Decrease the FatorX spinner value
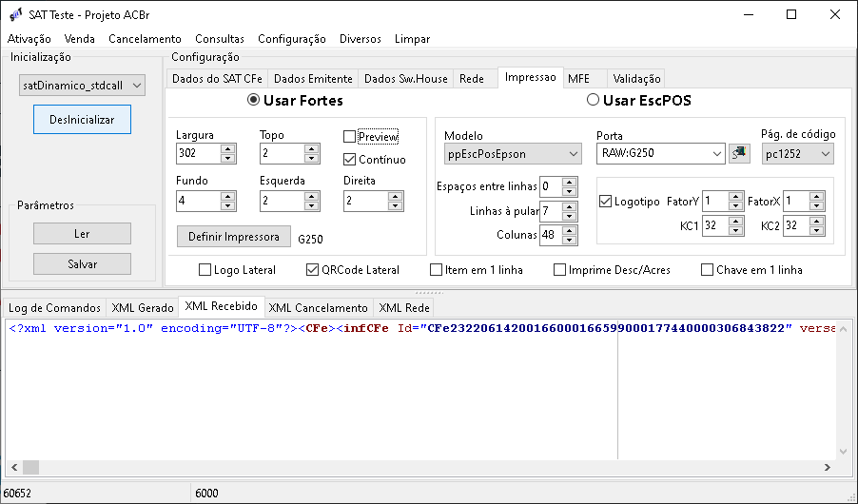Screen dimensions: 858x504 (817, 205)
